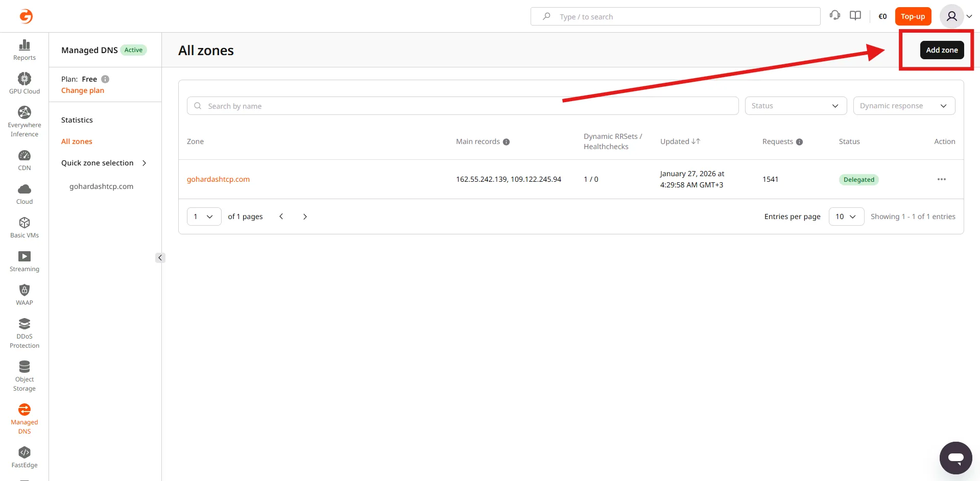Screen dimensions: 980x481
Task: Select All zones in the side menu
Action: 77,141
